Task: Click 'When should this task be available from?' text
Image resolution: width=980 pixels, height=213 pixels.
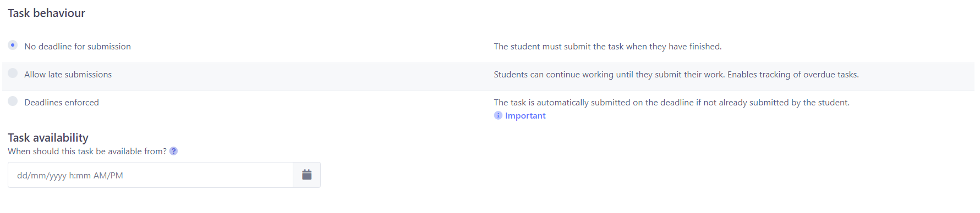Action: coord(87,152)
